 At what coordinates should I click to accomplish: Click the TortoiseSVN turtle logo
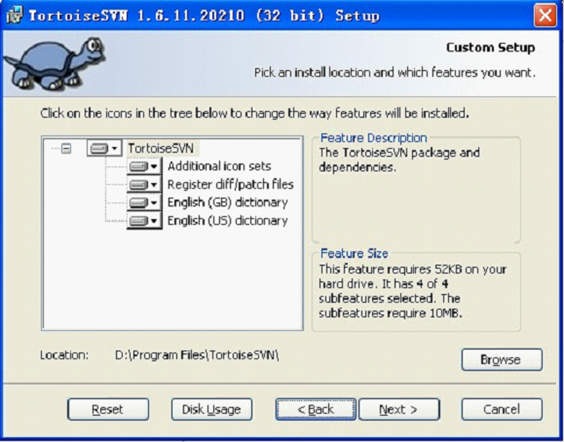[x=54, y=63]
